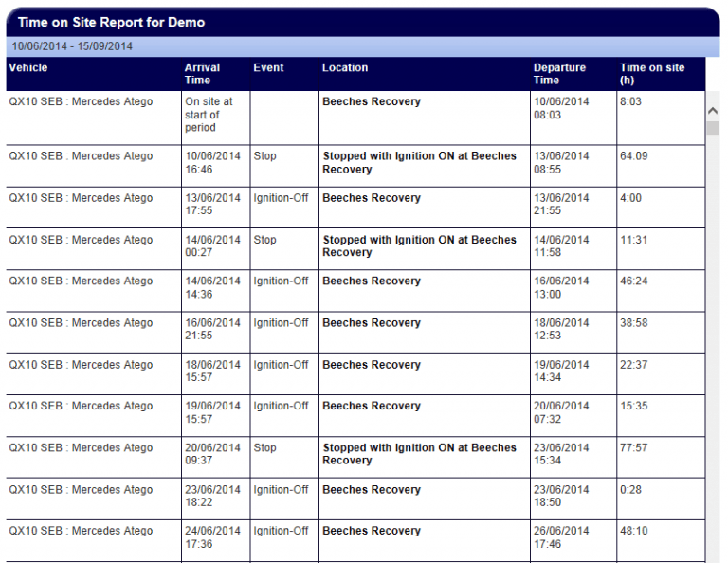Click time on site value 8:03
The height and width of the screenshot is (563, 728).
click(630, 101)
